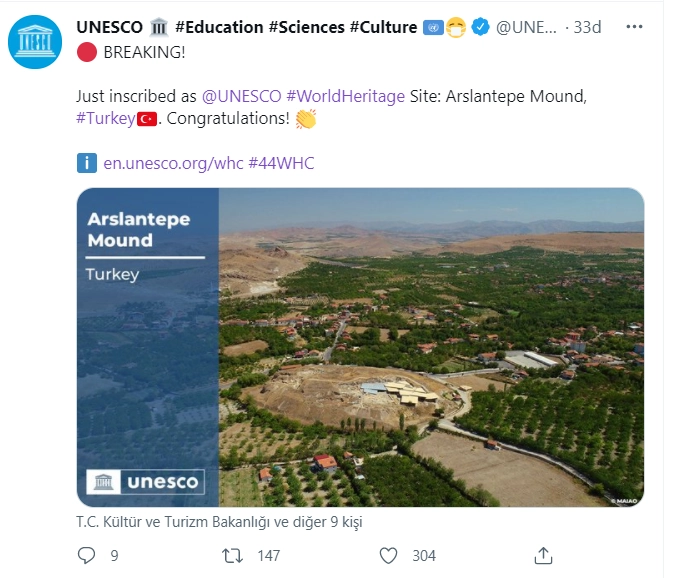Enlarge the Arslantepe Mound photo

(430, 347)
